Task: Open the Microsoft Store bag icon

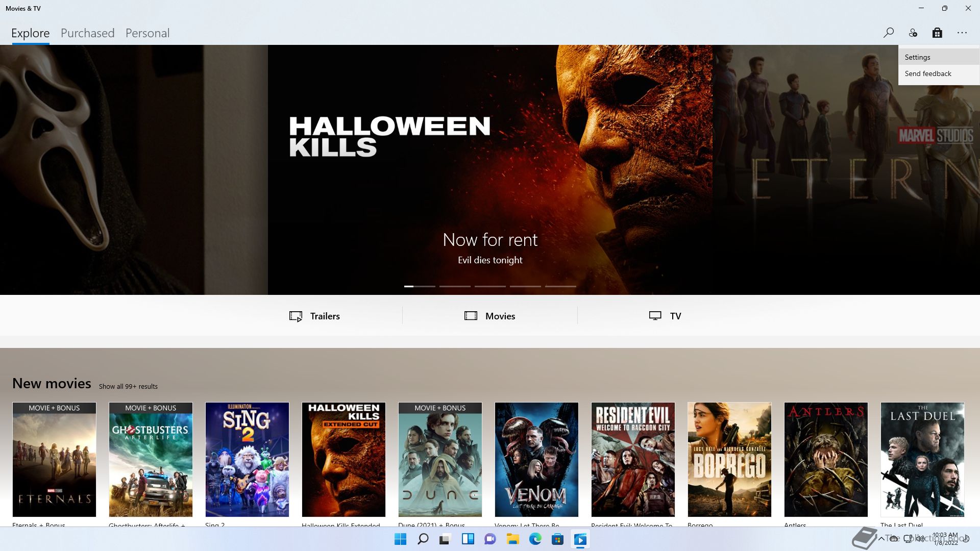Action: (937, 33)
